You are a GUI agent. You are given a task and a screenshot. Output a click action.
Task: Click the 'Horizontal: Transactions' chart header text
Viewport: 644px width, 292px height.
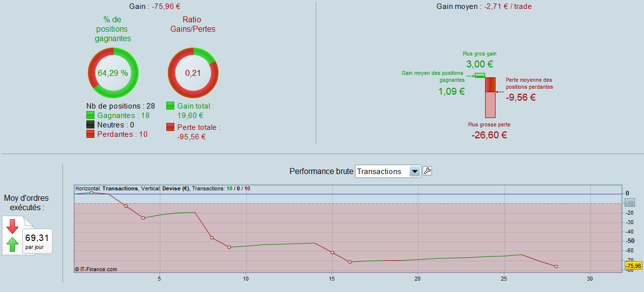point(106,188)
